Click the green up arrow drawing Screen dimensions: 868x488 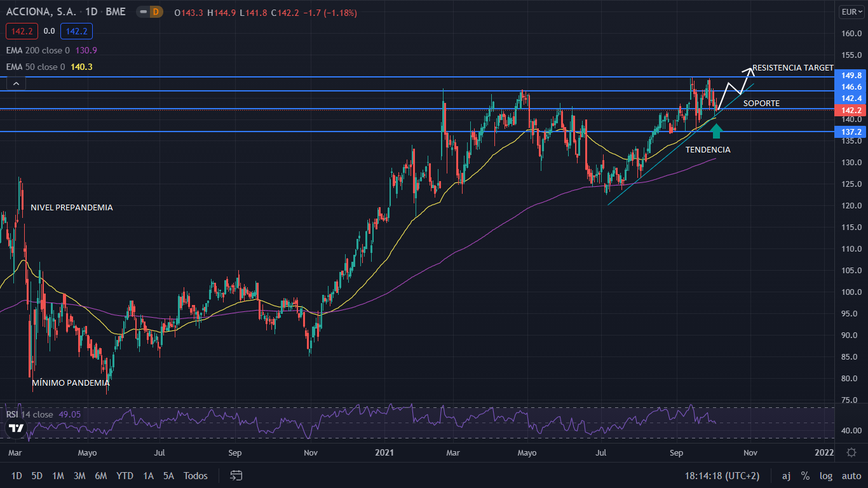pyautogui.click(x=716, y=131)
